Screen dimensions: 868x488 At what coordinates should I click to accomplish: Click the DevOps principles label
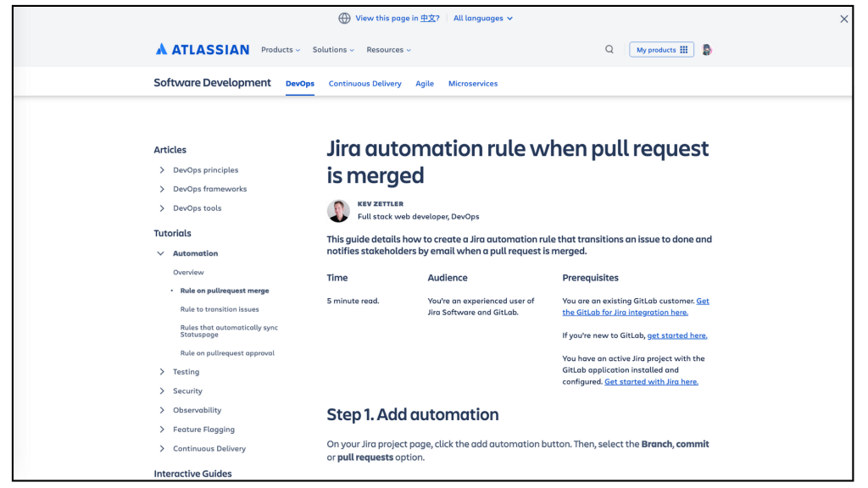(205, 169)
